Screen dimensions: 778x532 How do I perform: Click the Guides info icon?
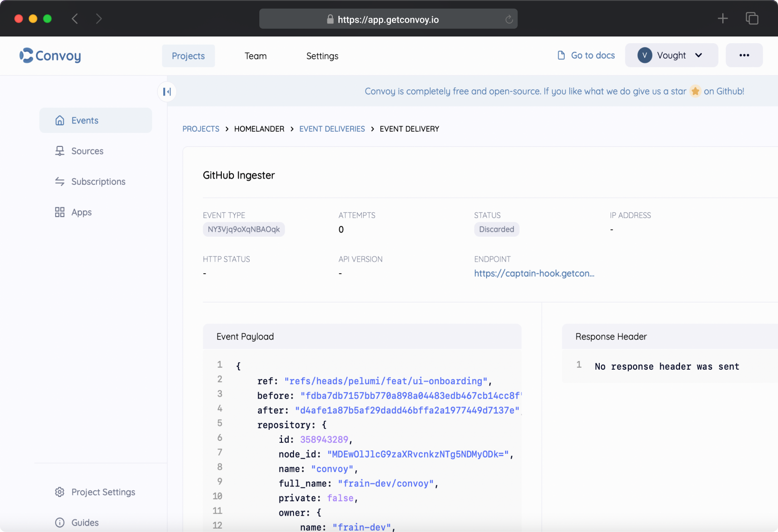pos(60,522)
